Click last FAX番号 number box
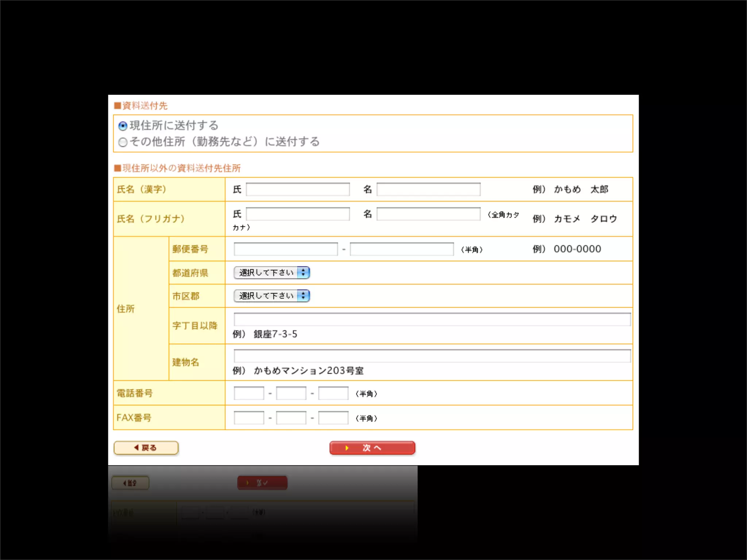Image resolution: width=747 pixels, height=560 pixels. tap(333, 418)
